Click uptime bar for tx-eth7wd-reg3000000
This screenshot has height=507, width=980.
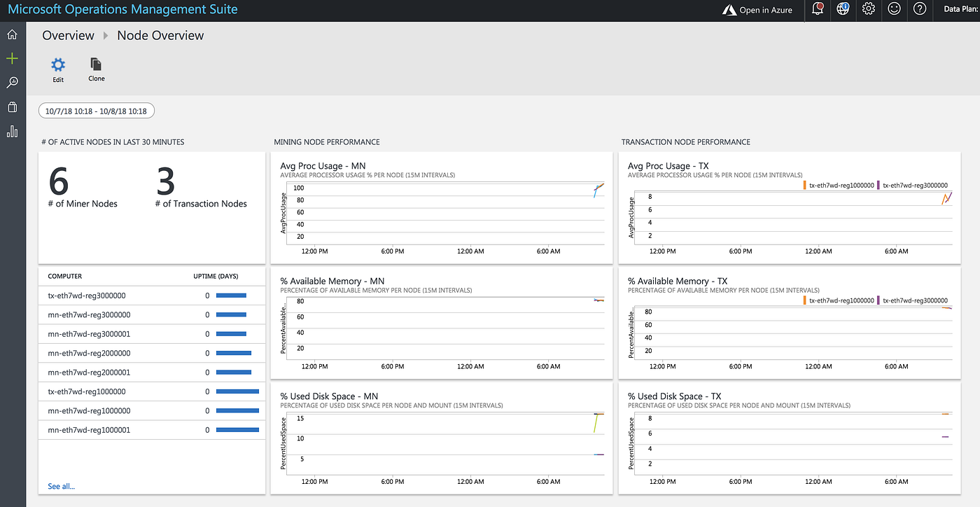pyautogui.click(x=231, y=296)
